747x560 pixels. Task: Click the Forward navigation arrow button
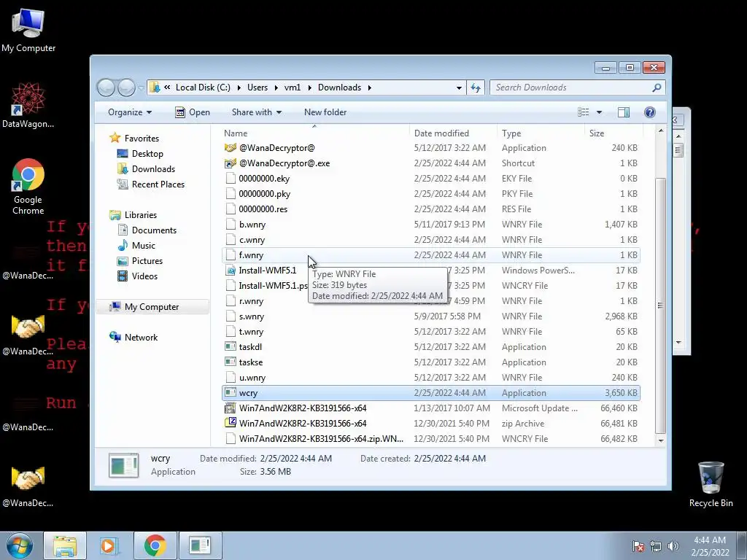point(126,87)
